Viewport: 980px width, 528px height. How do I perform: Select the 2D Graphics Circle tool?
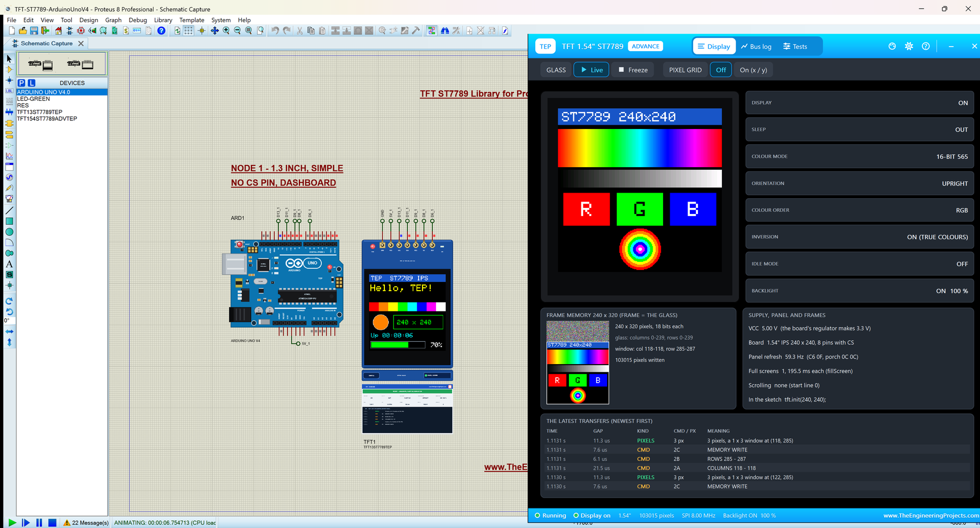(9, 232)
